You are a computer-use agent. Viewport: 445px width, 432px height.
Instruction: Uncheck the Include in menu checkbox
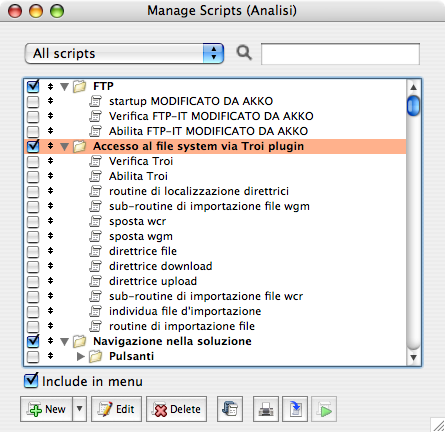click(31, 381)
